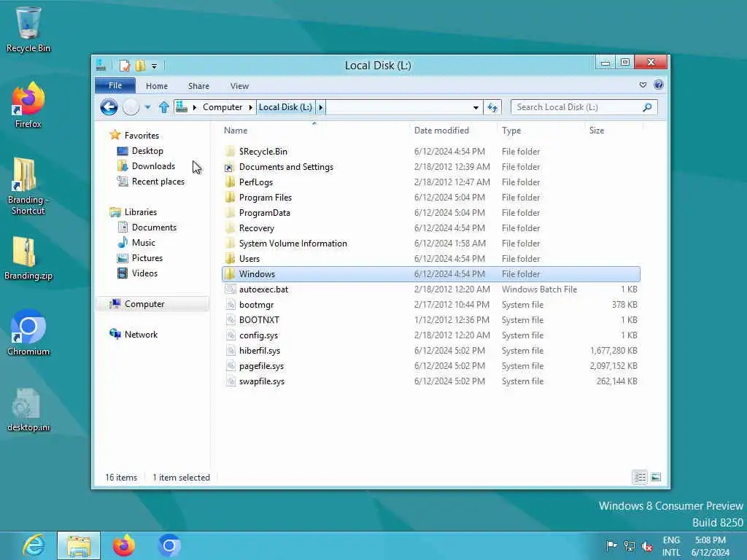Click the muted volume tray icon
The image size is (747, 560).
(x=647, y=546)
